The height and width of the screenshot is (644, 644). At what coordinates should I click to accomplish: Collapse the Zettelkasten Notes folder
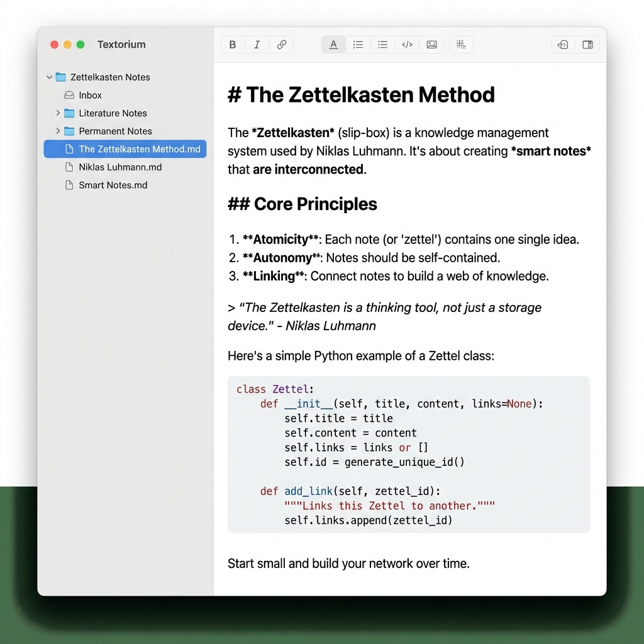point(49,77)
